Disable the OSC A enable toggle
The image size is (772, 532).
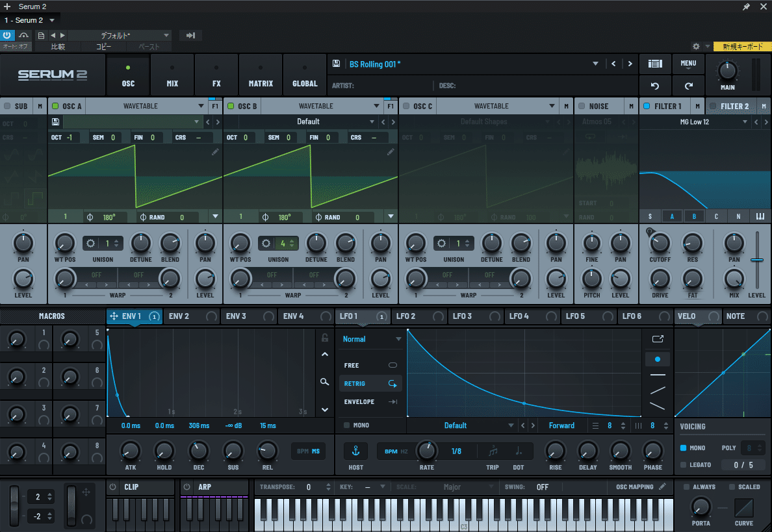[x=55, y=106]
